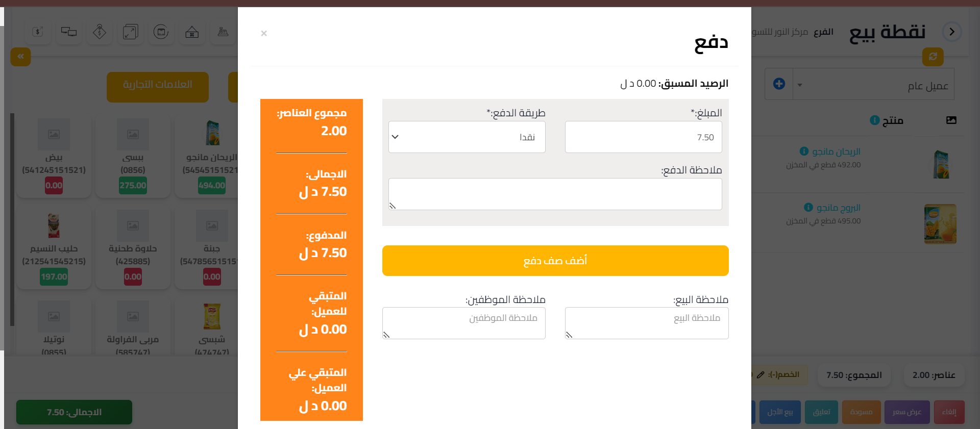980x429 pixels.
Task: Click the blue plus add customer icon
Action: pyautogui.click(x=779, y=84)
